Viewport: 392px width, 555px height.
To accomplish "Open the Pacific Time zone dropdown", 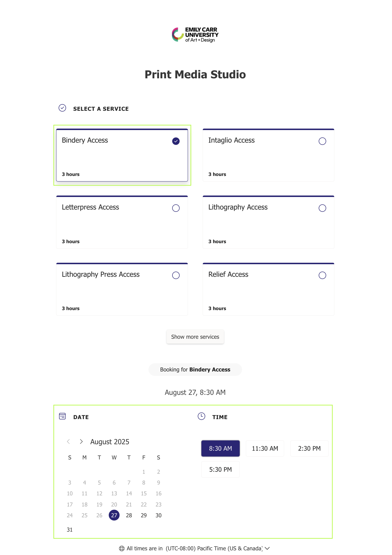I will (214, 549).
